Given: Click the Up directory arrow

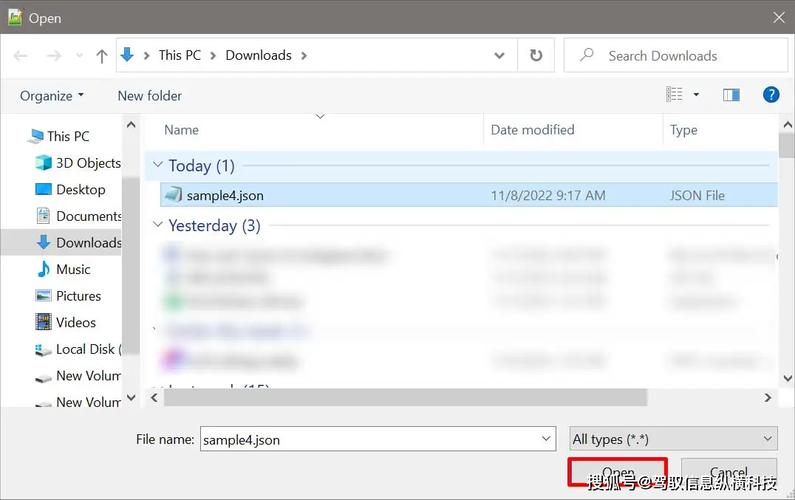Looking at the screenshot, I should (x=101, y=56).
